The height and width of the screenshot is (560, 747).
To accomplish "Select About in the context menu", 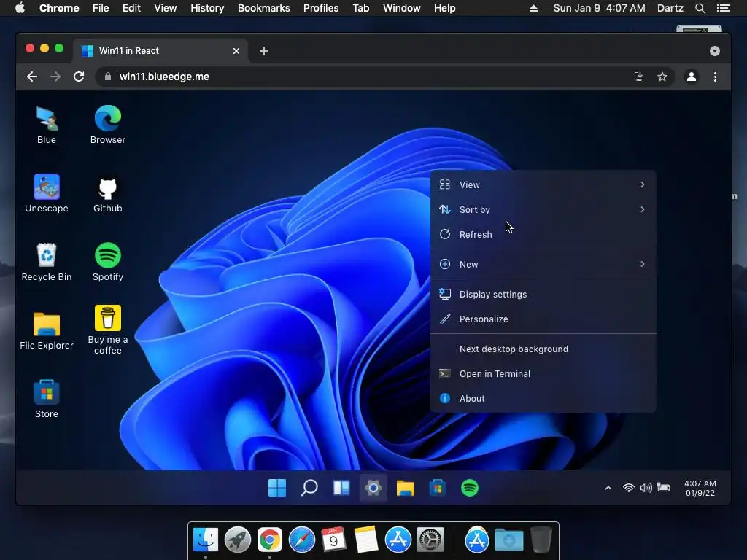I will click(x=543, y=399).
